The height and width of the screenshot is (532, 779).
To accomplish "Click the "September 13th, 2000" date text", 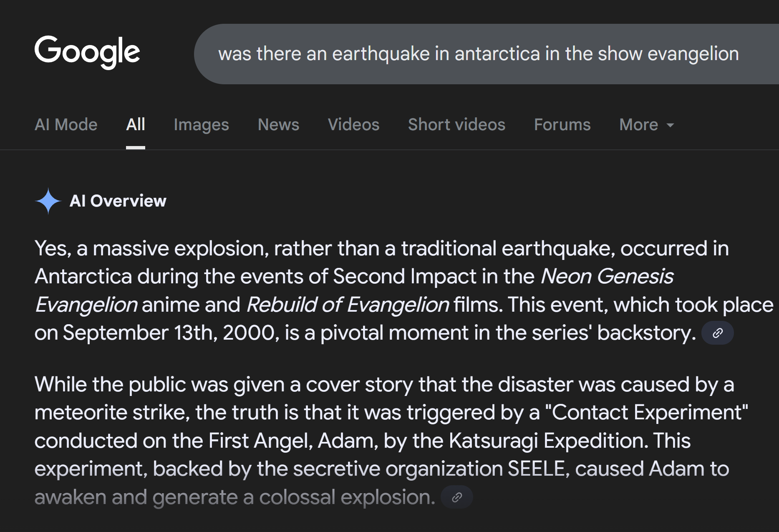I will pyautogui.click(x=169, y=333).
